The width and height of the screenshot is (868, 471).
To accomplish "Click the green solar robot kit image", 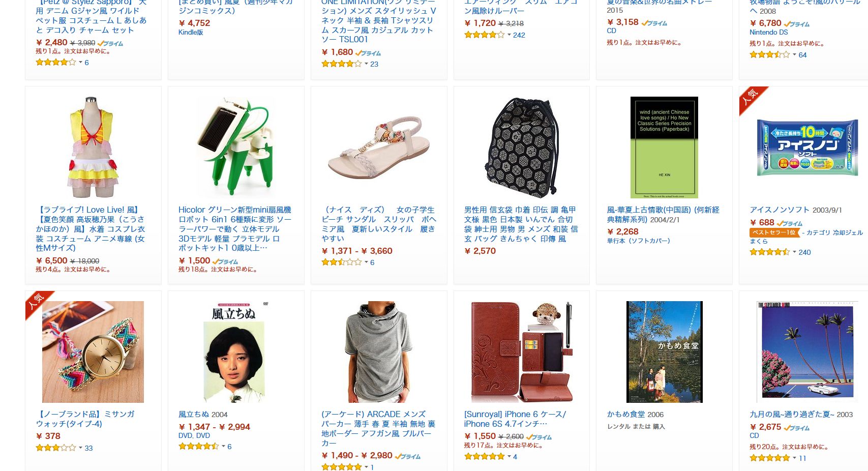I will (x=236, y=148).
